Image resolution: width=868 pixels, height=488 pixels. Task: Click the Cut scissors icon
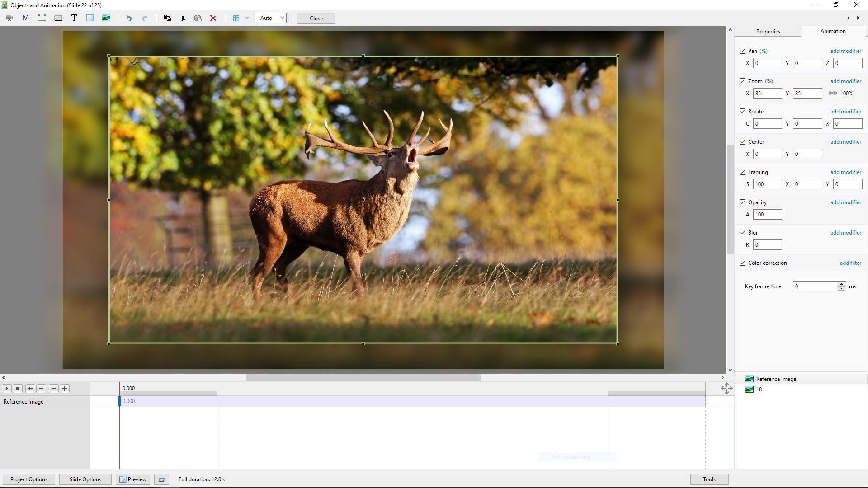183,18
